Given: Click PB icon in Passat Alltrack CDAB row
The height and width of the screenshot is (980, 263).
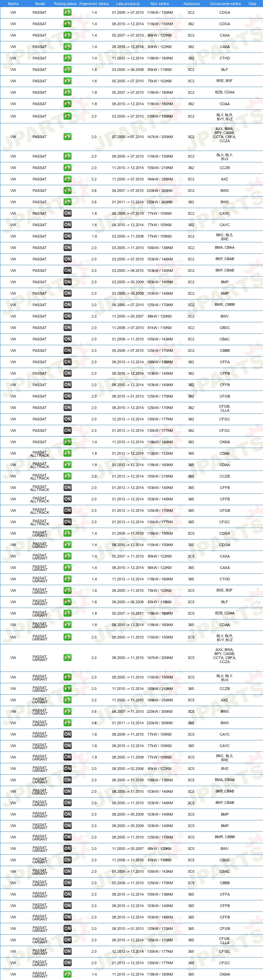Looking at the screenshot, I should (x=67, y=453).
